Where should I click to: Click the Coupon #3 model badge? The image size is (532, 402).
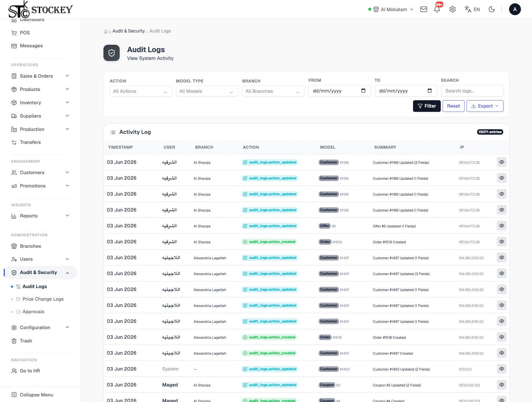pos(327,385)
